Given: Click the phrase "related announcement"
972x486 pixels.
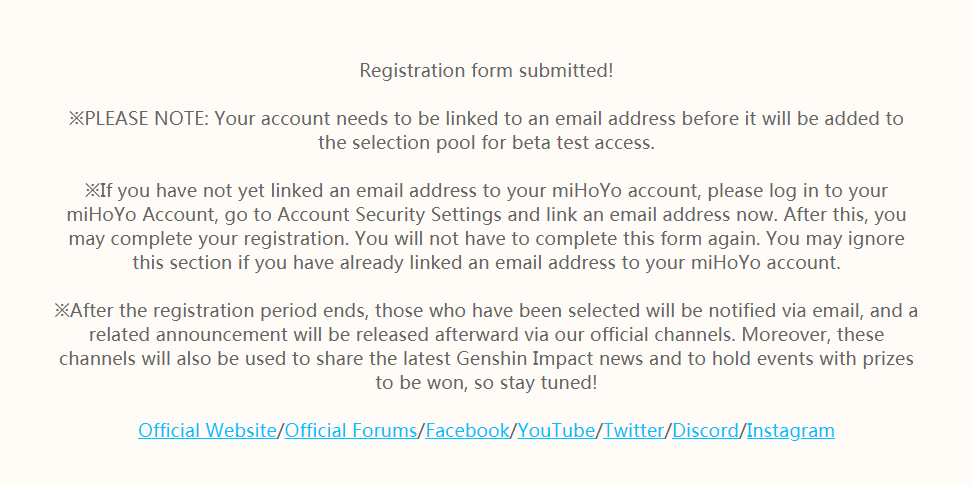Looking at the screenshot, I should [188, 335].
